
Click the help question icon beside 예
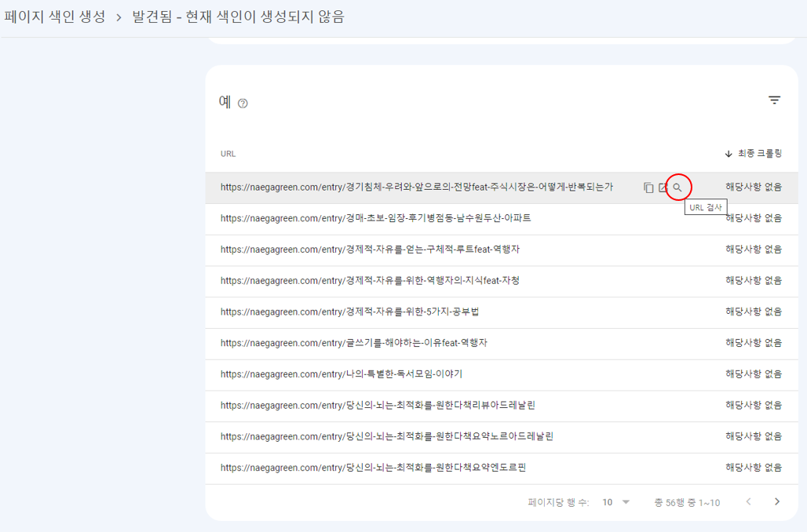click(242, 103)
